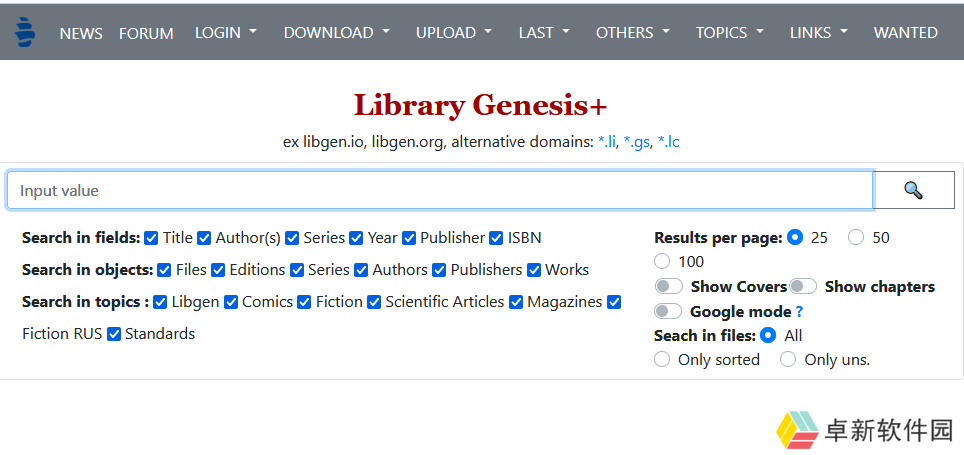Select 100 results per page
964x455 pixels.
pyautogui.click(x=662, y=262)
